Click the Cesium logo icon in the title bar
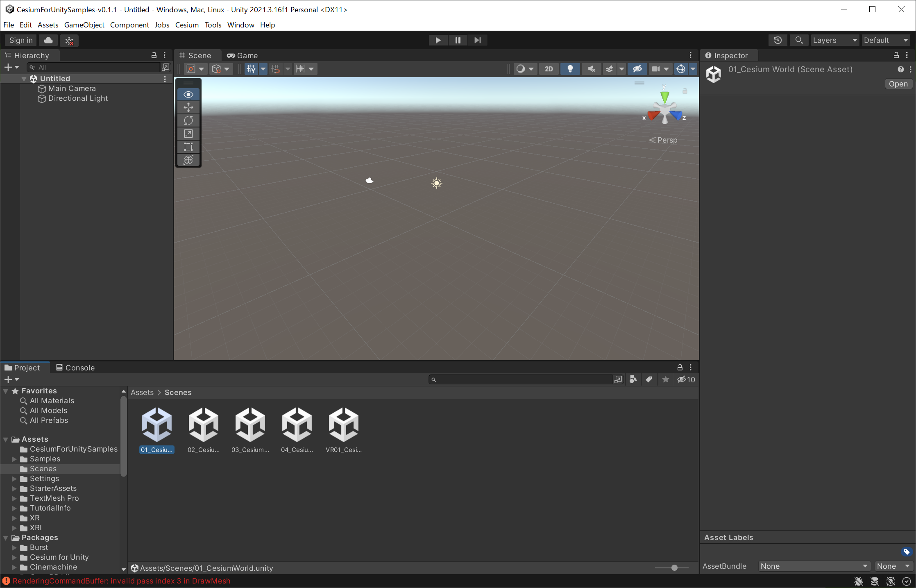This screenshot has width=916, height=588. click(x=9, y=9)
